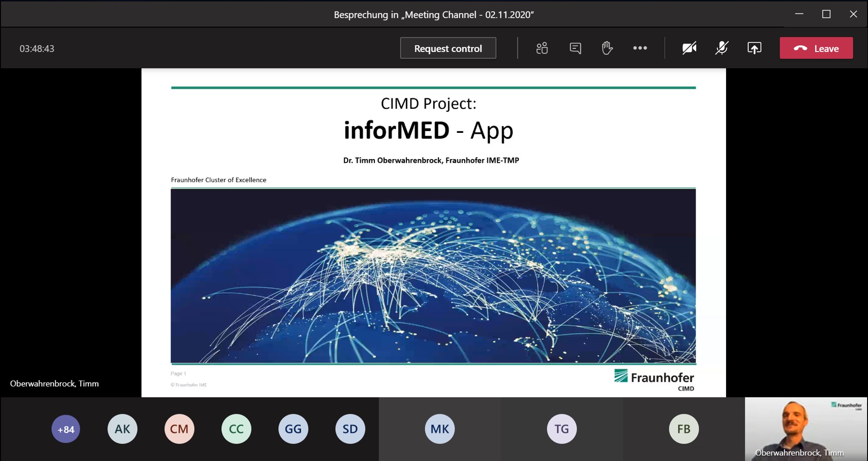
Task: Show the +84 additional participants
Action: pyautogui.click(x=66, y=429)
